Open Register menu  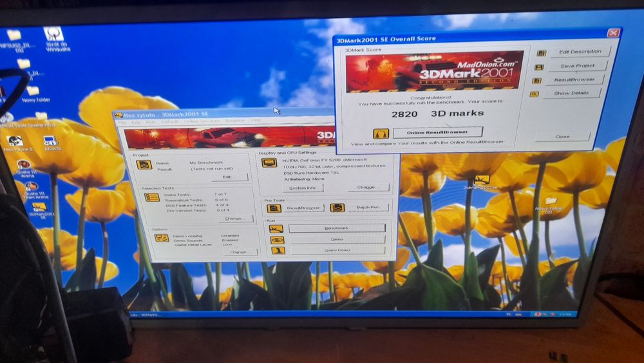235,121
